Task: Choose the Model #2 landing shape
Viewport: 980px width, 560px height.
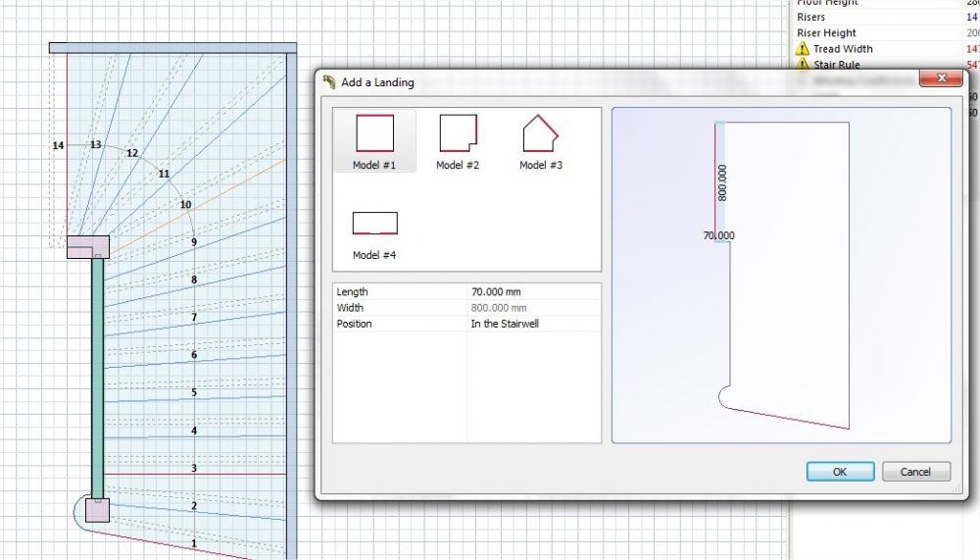Action: click(458, 141)
